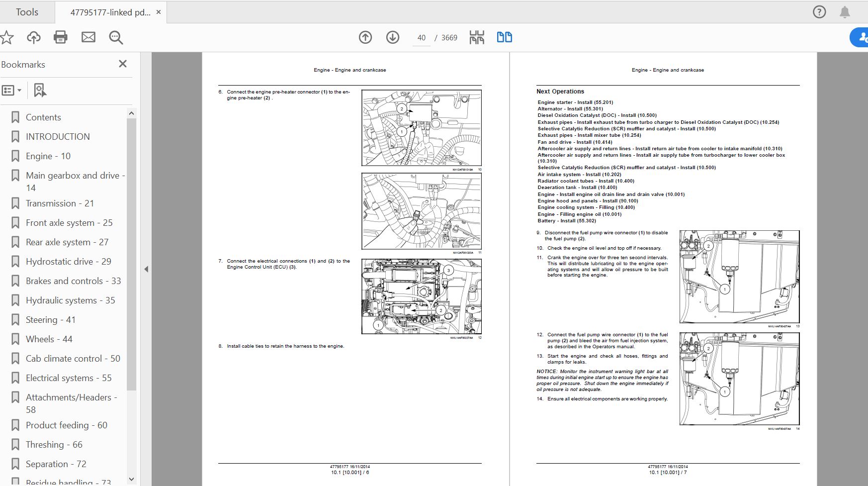
Task: Open the Hydraulic systems - 35 bookmark
Action: (70, 300)
